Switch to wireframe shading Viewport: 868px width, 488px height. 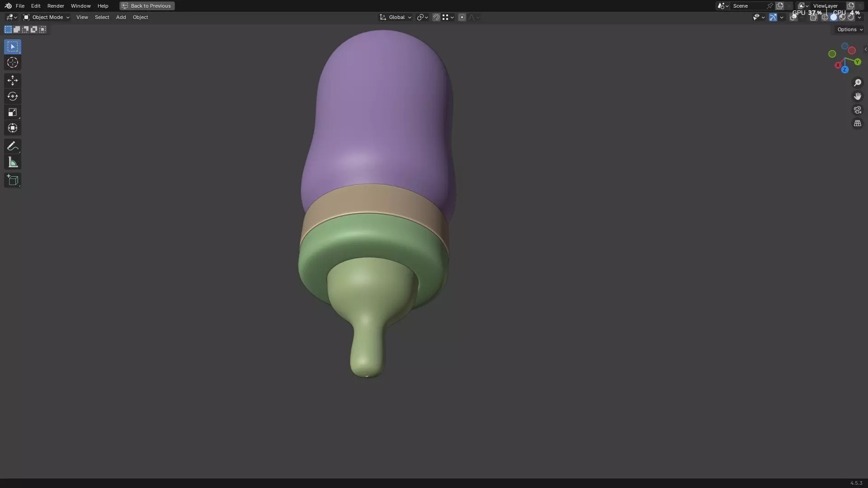825,17
